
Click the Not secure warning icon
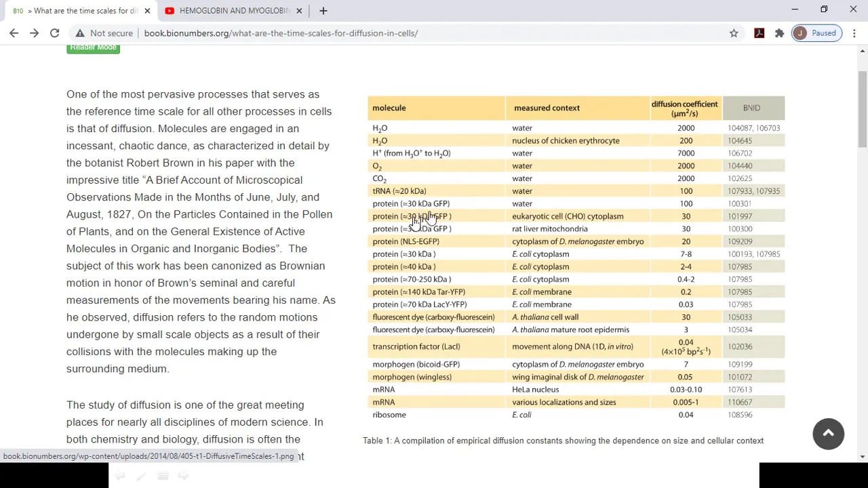tap(80, 33)
